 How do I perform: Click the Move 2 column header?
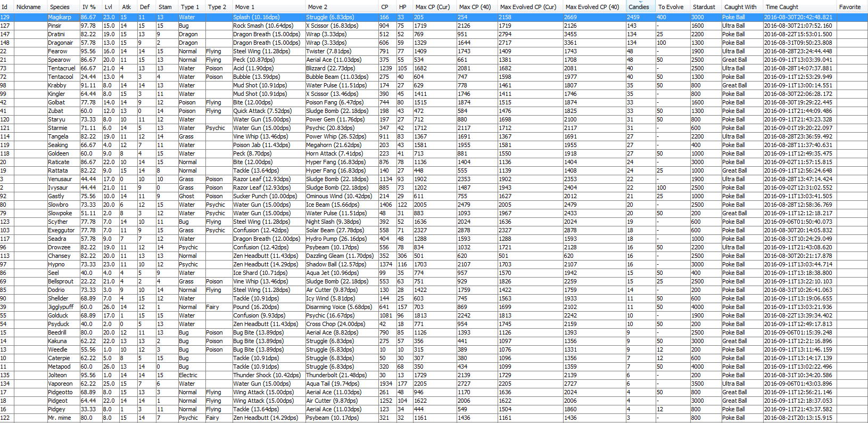click(341, 7)
